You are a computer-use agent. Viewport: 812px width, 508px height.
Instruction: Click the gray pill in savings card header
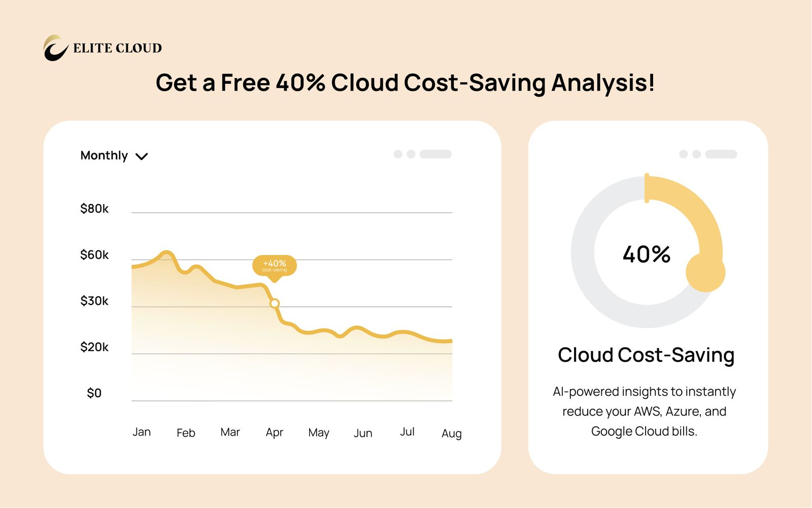[x=721, y=154]
